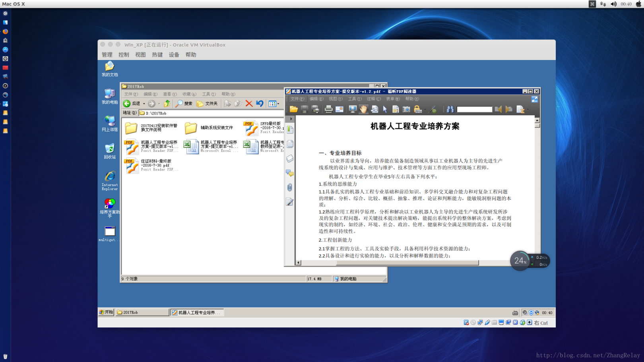Click the 开始 Start button in XP taskbar
This screenshot has height=362, width=644.
click(107, 312)
